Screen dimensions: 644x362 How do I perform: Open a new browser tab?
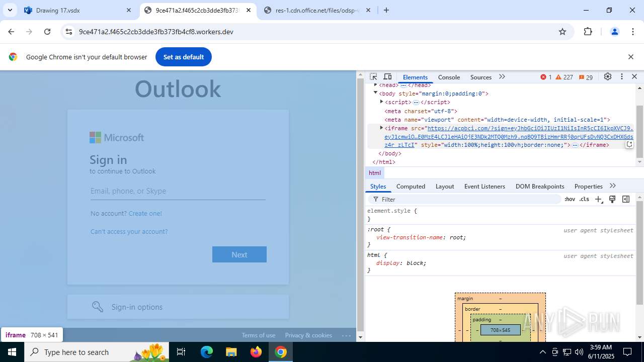click(386, 10)
